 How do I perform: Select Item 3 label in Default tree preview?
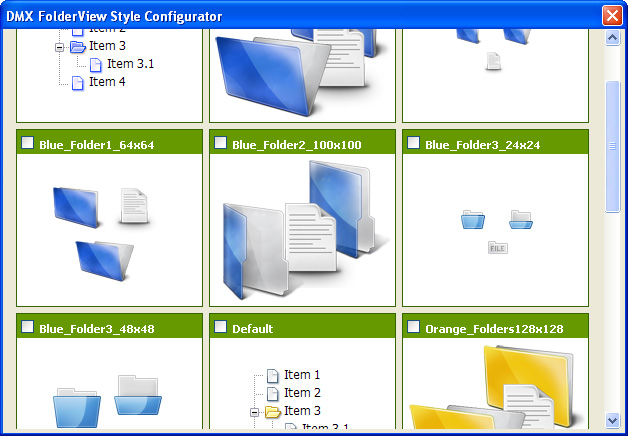[302, 411]
